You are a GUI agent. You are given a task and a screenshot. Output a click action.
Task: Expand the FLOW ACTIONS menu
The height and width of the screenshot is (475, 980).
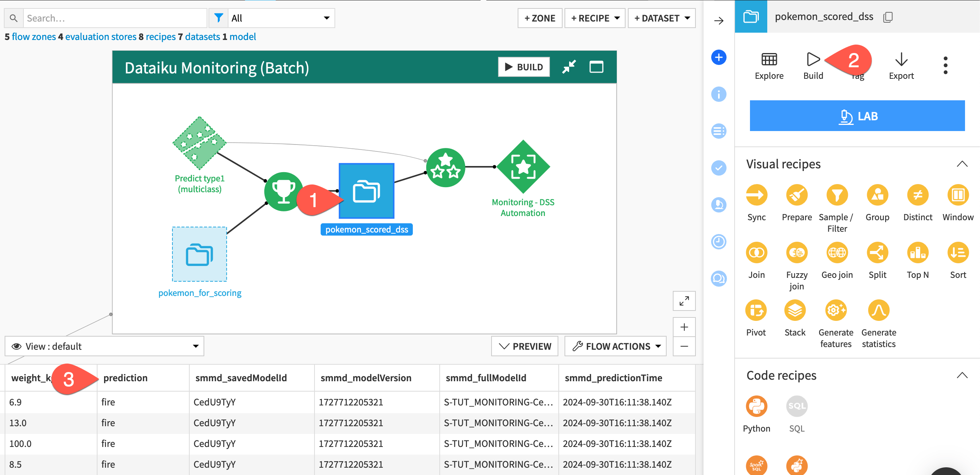616,346
